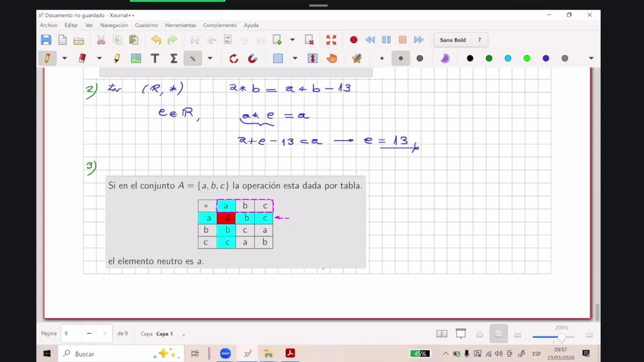Open the Navegación menu
Image resolution: width=644 pixels, height=362 pixels.
114,25
